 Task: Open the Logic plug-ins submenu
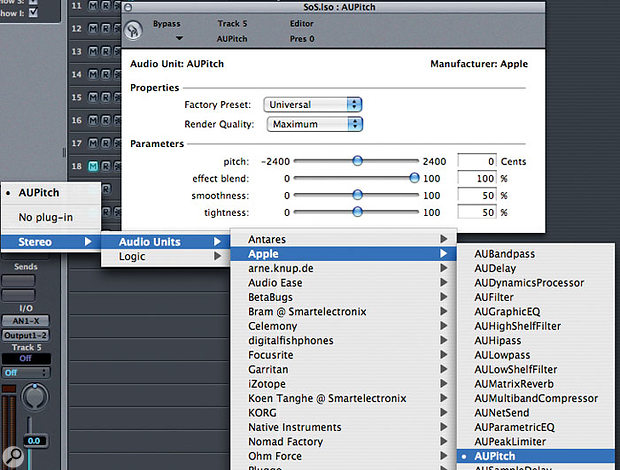[x=166, y=257]
